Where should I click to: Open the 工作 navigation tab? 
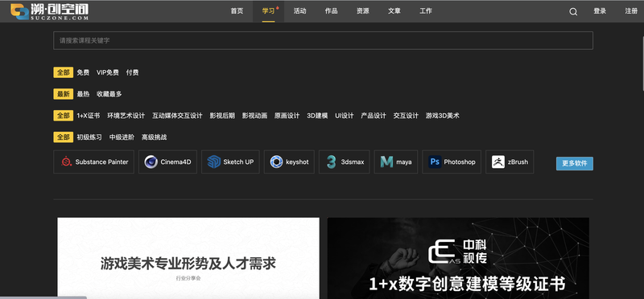coord(426,11)
